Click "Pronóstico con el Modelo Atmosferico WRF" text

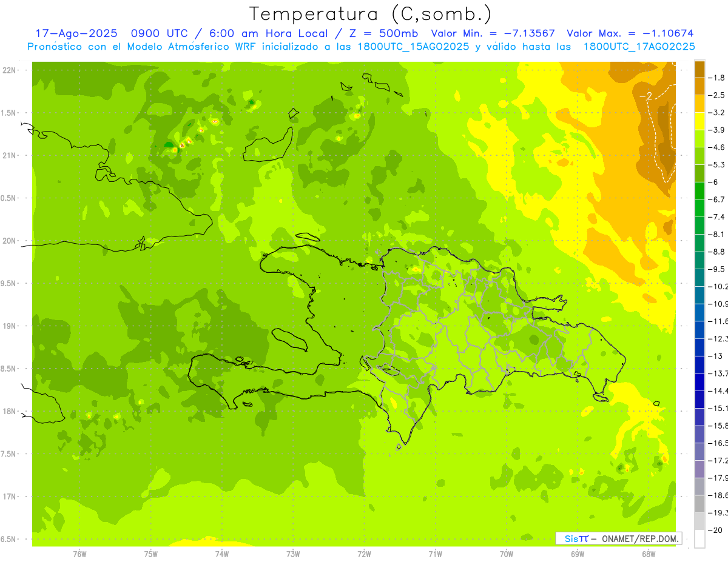point(142,47)
